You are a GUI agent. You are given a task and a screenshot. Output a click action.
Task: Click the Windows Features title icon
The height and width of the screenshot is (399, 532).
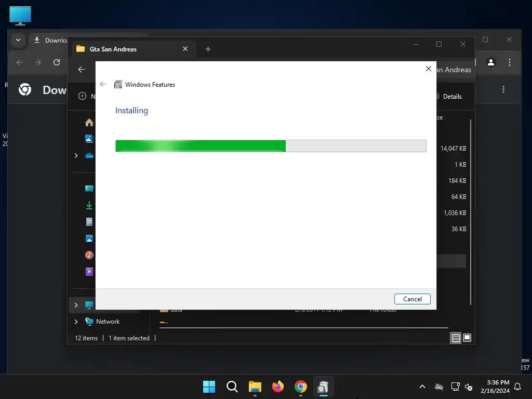point(118,85)
